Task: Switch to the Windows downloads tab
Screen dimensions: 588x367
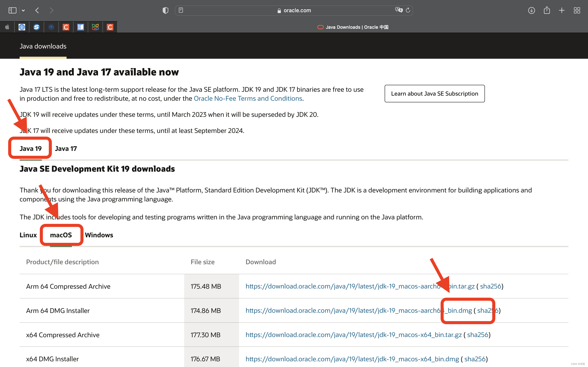Action: tap(99, 235)
